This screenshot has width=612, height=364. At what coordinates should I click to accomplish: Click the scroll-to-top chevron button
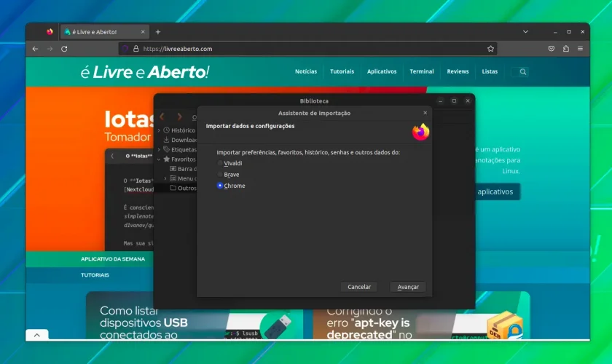37,335
